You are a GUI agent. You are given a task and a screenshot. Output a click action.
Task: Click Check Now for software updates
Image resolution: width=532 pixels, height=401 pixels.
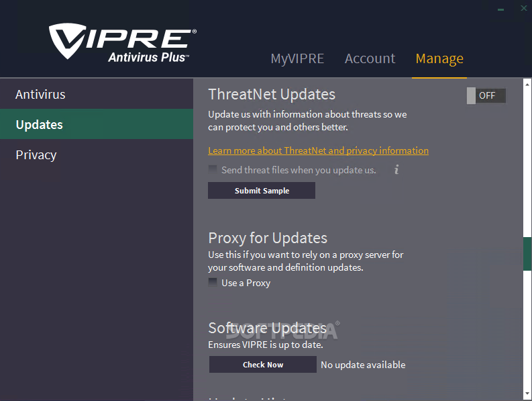[x=262, y=364]
